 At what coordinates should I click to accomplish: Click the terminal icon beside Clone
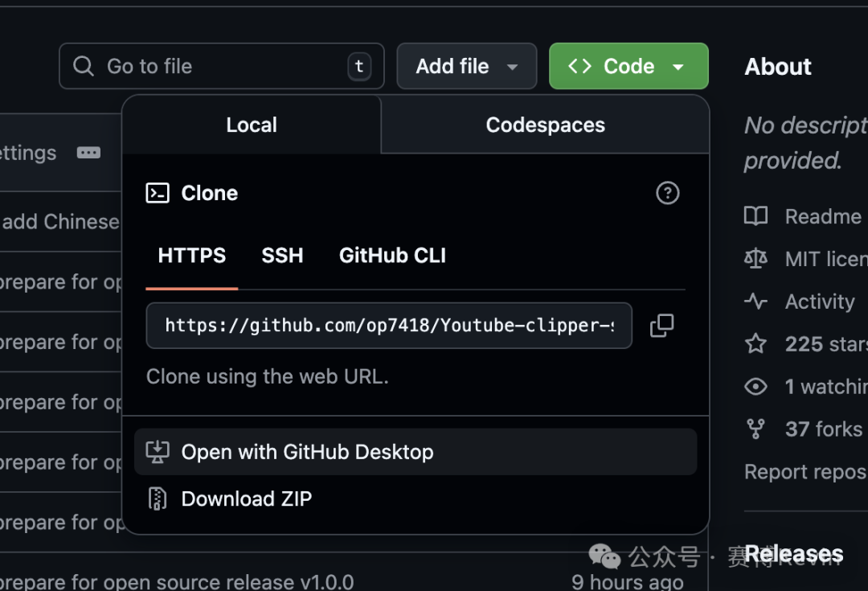(x=158, y=193)
